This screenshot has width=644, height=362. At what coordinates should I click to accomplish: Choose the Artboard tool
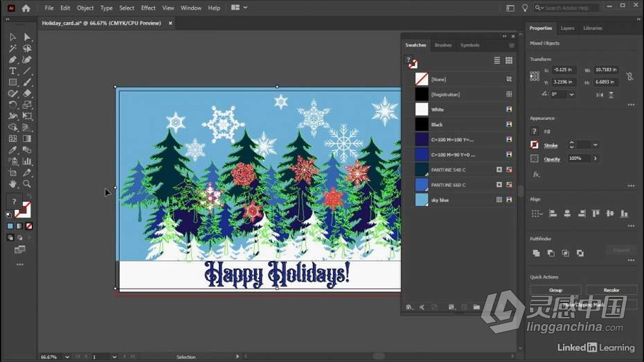12,173
